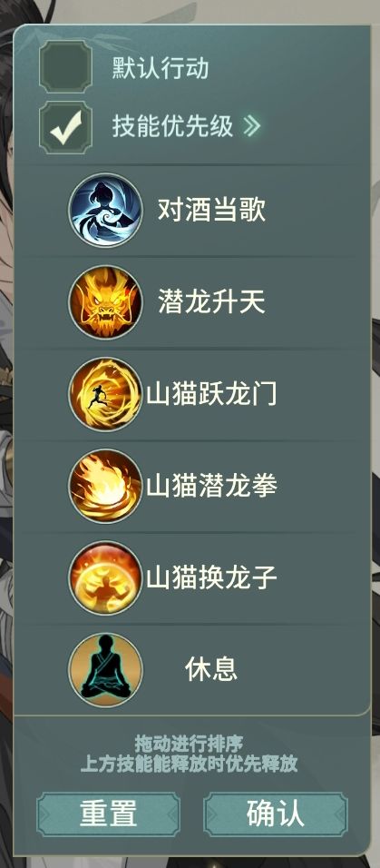Click the 拖动进行排序 hint text
The image size is (380, 868).
(190, 744)
